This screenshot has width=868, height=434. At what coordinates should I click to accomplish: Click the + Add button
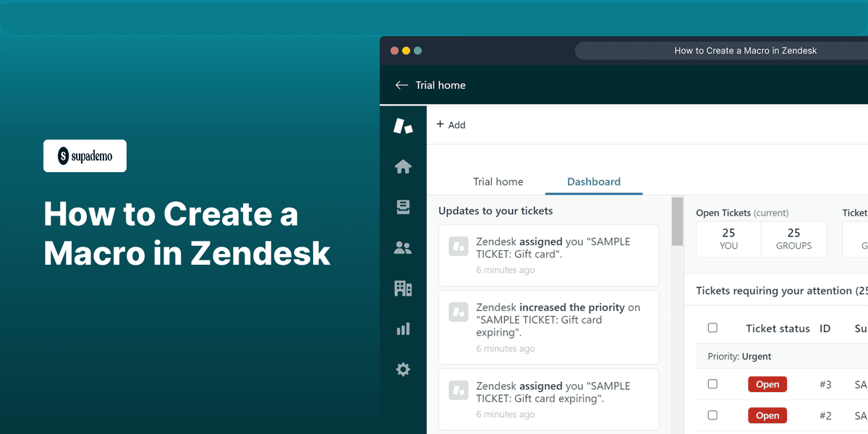point(451,124)
